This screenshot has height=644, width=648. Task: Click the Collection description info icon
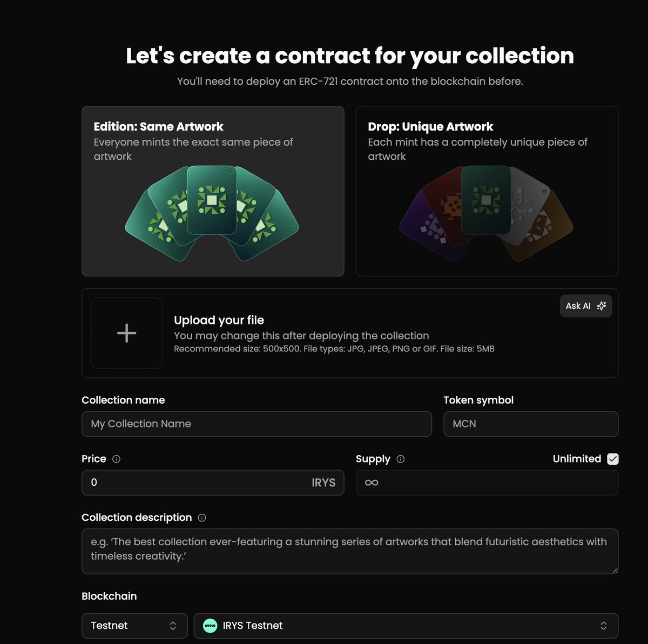click(202, 518)
